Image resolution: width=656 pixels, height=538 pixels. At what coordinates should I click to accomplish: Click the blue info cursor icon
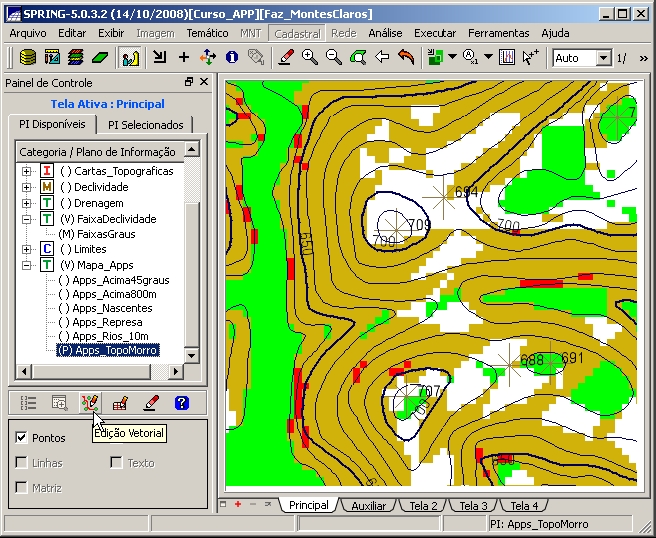[x=232, y=58]
